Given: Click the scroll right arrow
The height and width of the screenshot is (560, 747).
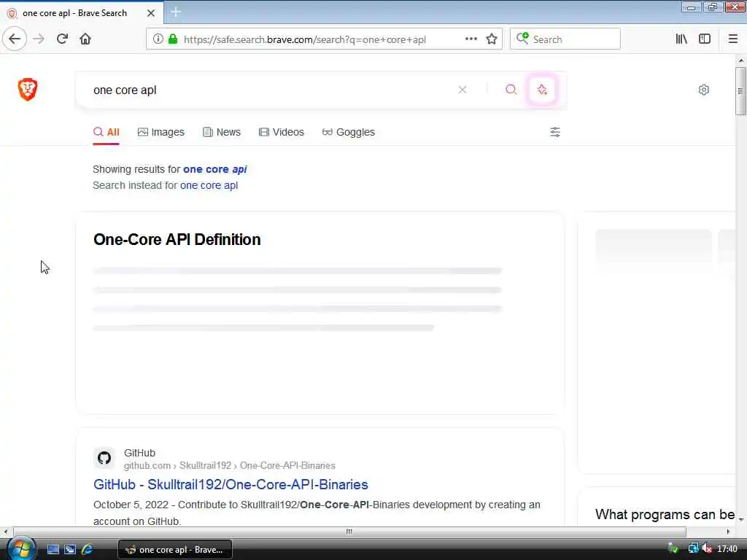Looking at the screenshot, I should click(728, 532).
